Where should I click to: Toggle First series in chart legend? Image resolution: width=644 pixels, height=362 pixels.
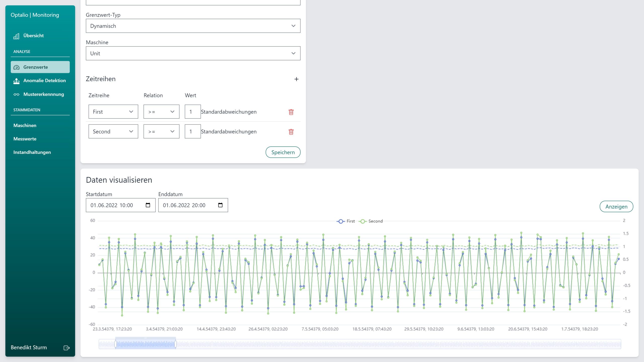point(346,221)
